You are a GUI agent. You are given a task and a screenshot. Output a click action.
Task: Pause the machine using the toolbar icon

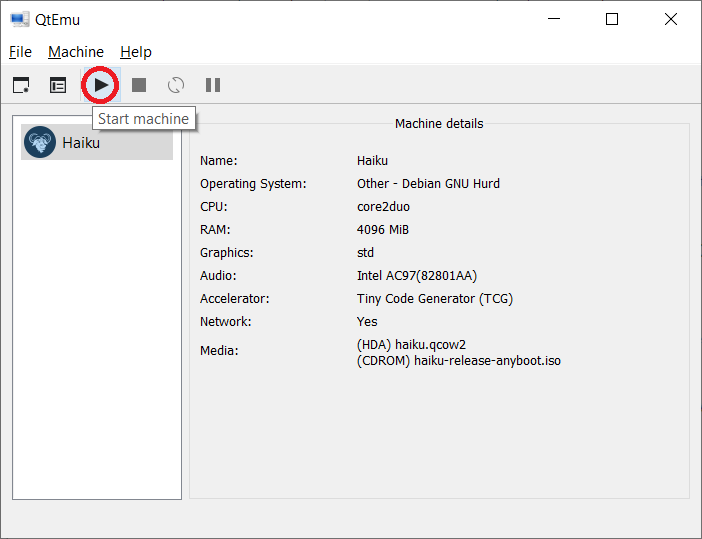tap(213, 85)
